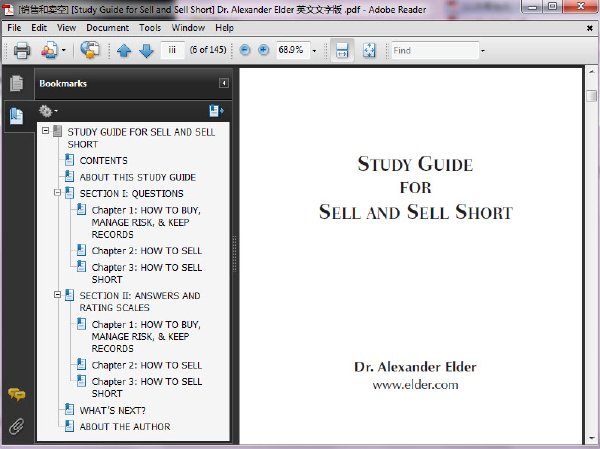Open the Help menu

tap(224, 28)
